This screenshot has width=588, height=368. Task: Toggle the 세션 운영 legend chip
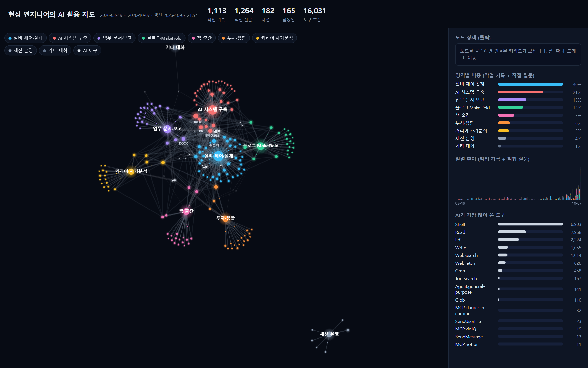click(21, 51)
